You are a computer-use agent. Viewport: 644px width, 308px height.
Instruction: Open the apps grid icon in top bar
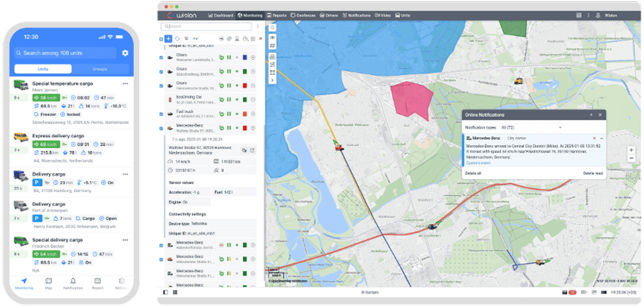point(578,15)
